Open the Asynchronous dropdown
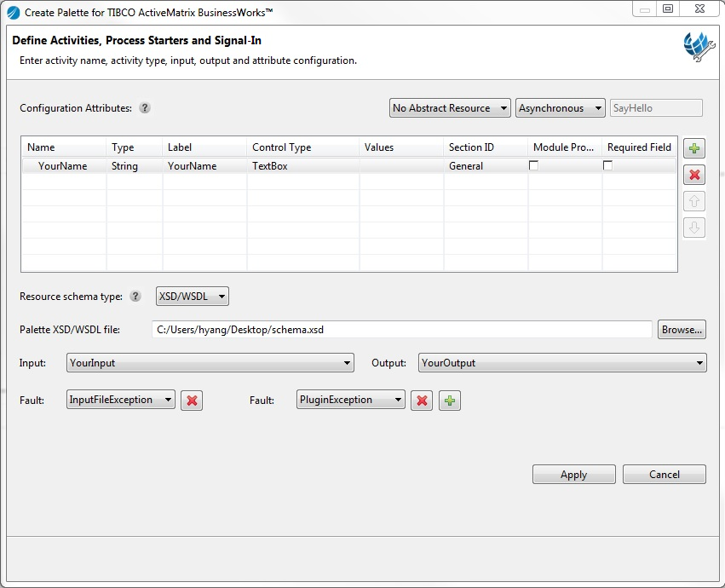The width and height of the screenshot is (725, 588). coord(561,107)
